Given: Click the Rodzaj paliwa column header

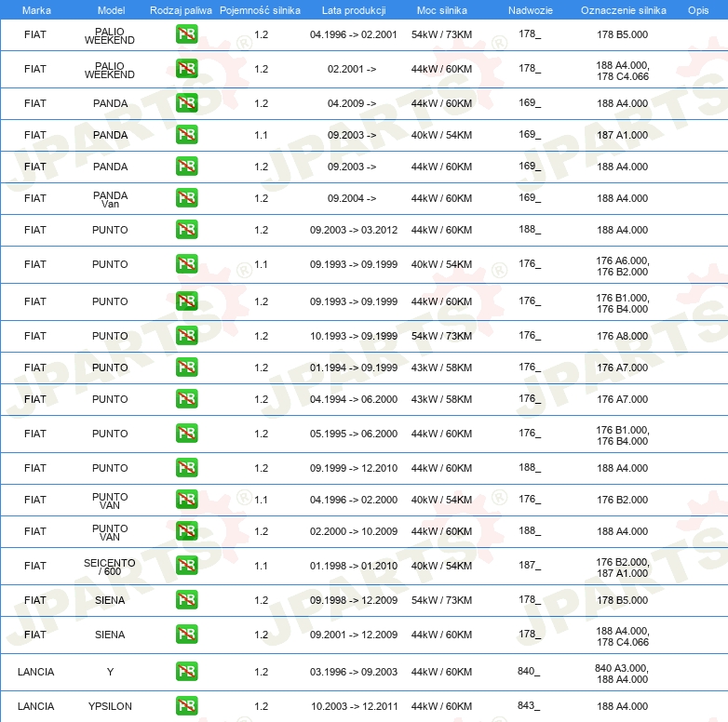Looking at the screenshot, I should click(181, 10).
